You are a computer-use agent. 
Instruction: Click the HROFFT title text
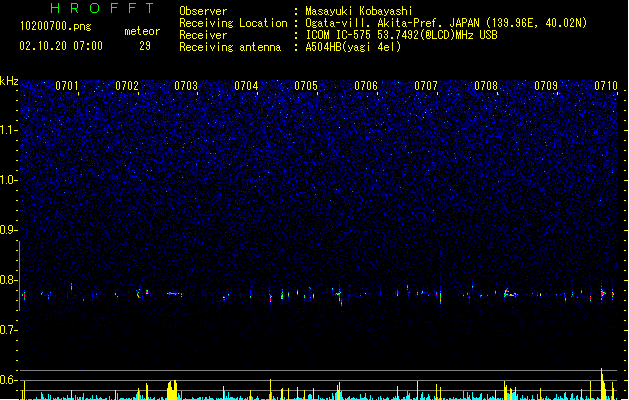pyautogui.click(x=102, y=8)
